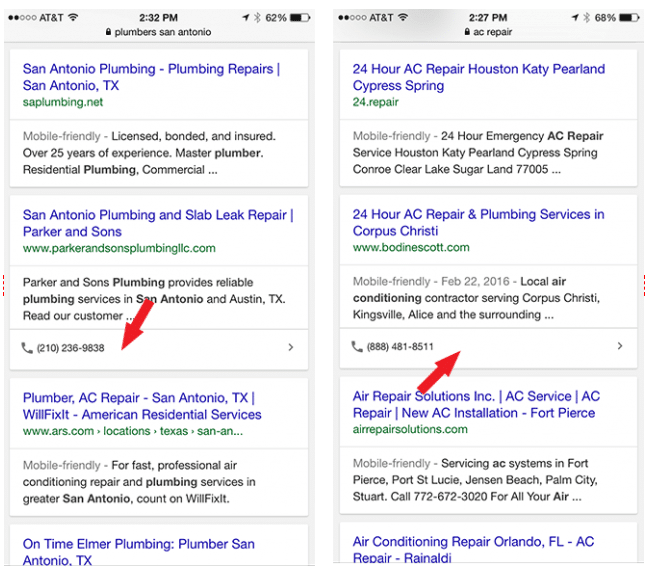Image resolution: width=650 pixels, height=574 pixels.
Task: Open 'Air Repair Solutions Inc.' result
Action: tap(476, 404)
